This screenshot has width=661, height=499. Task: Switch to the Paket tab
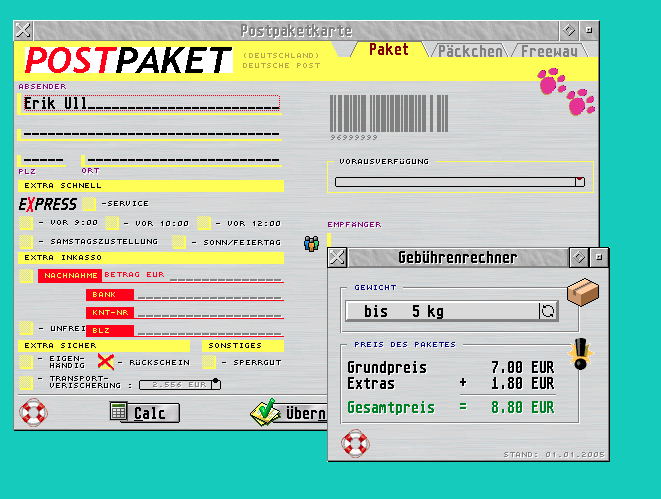click(x=389, y=50)
